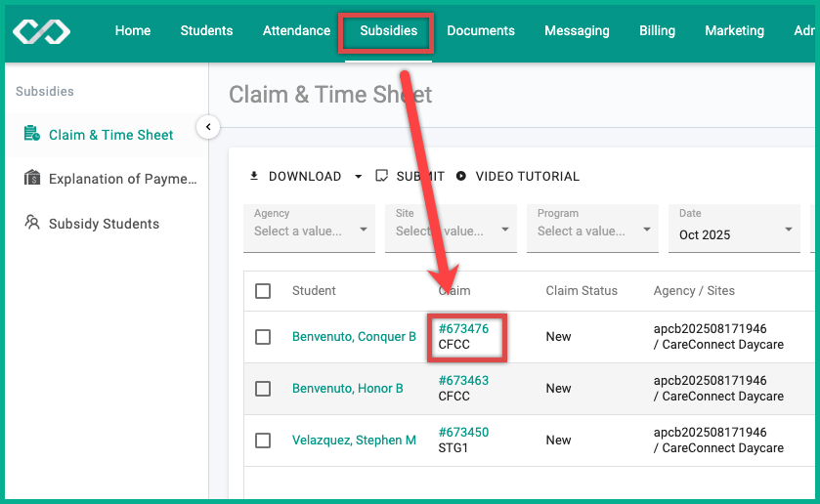Open the Attendance tab in top navigation
This screenshot has height=504, width=820.
coord(296,31)
